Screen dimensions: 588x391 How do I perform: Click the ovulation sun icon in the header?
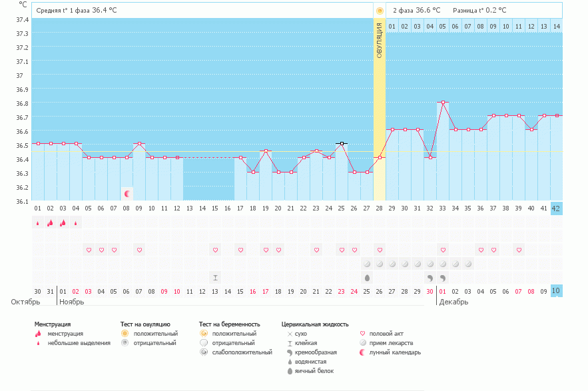tap(380, 11)
